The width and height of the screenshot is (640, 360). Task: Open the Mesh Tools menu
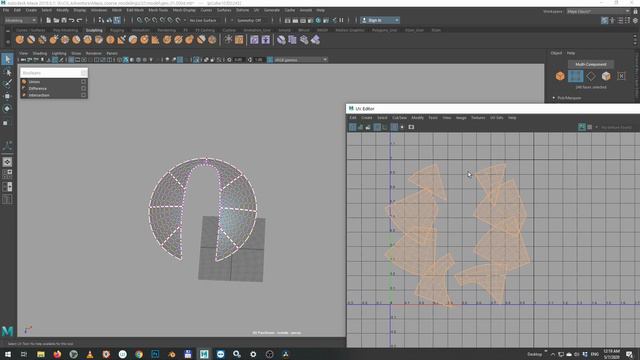pyautogui.click(x=158, y=10)
